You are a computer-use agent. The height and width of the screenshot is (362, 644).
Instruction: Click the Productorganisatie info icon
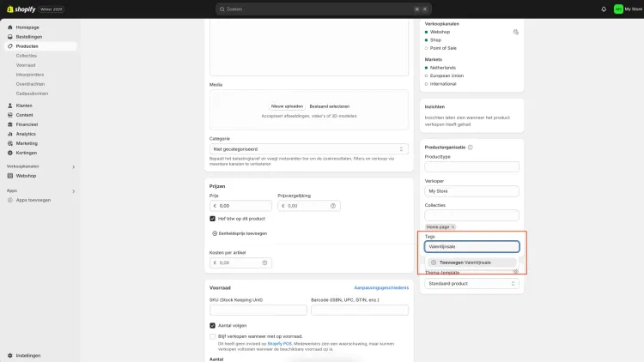tap(471, 148)
